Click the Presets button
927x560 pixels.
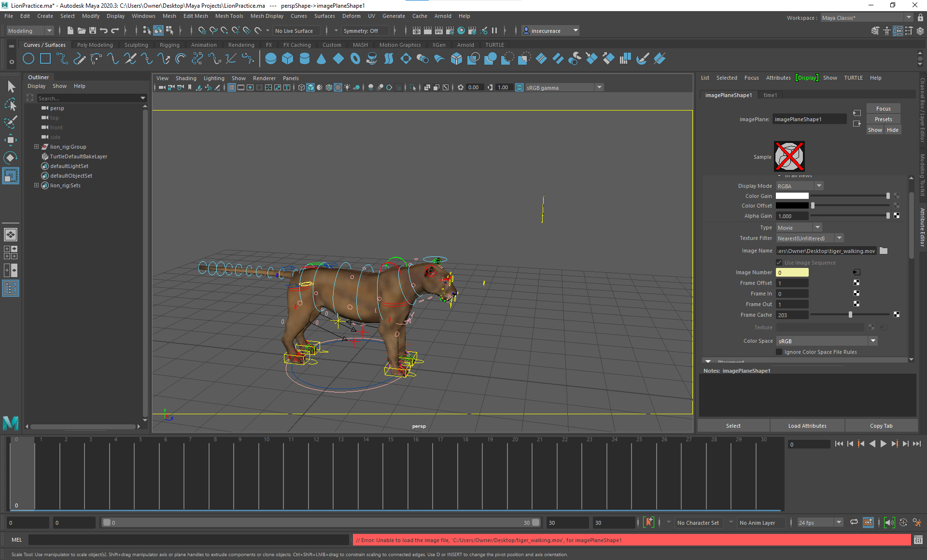(x=883, y=119)
